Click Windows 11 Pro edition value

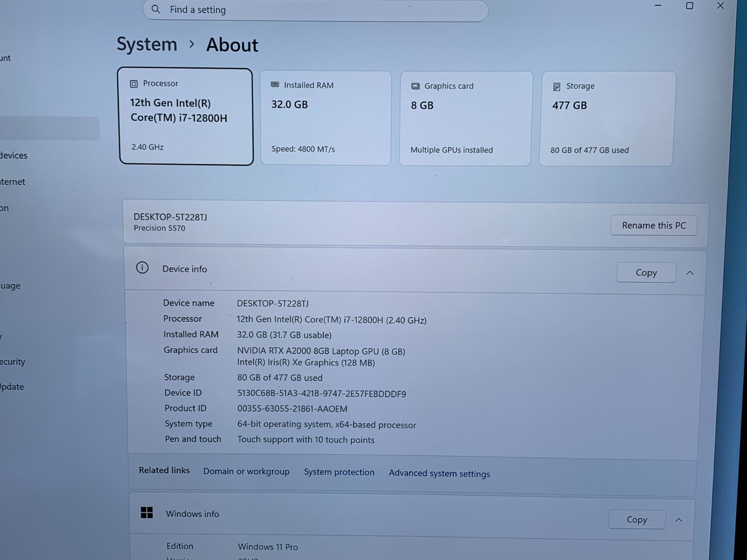pos(268,547)
